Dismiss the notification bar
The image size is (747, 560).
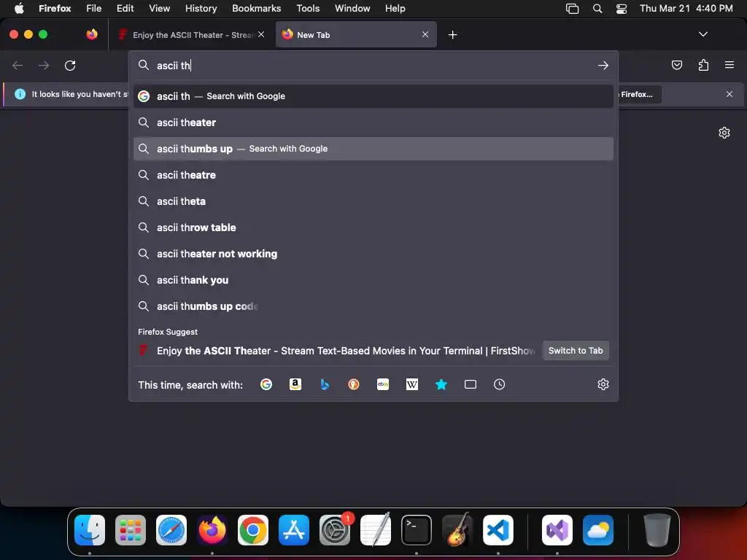pyautogui.click(x=729, y=94)
